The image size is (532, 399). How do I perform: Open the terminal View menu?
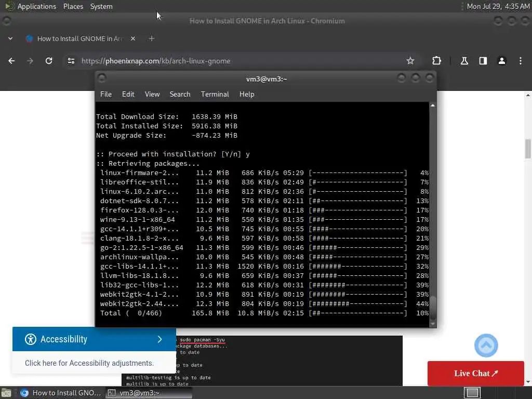point(152,95)
